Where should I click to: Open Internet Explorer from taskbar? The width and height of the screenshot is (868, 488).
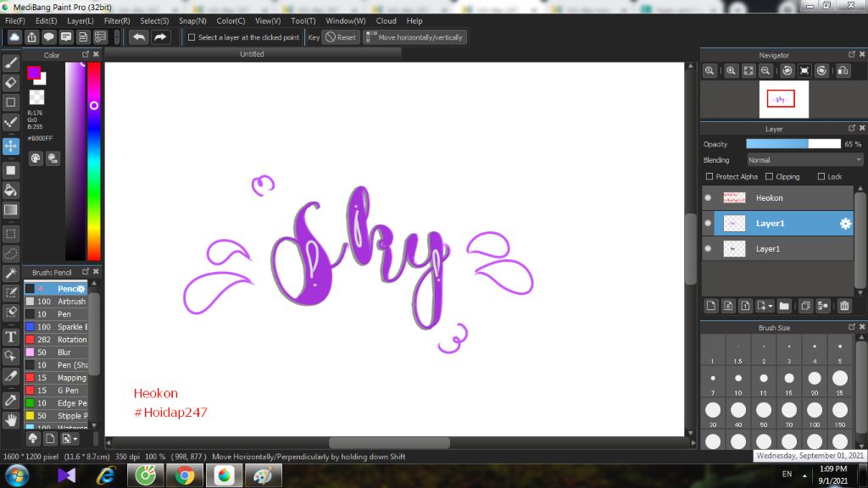(x=106, y=475)
